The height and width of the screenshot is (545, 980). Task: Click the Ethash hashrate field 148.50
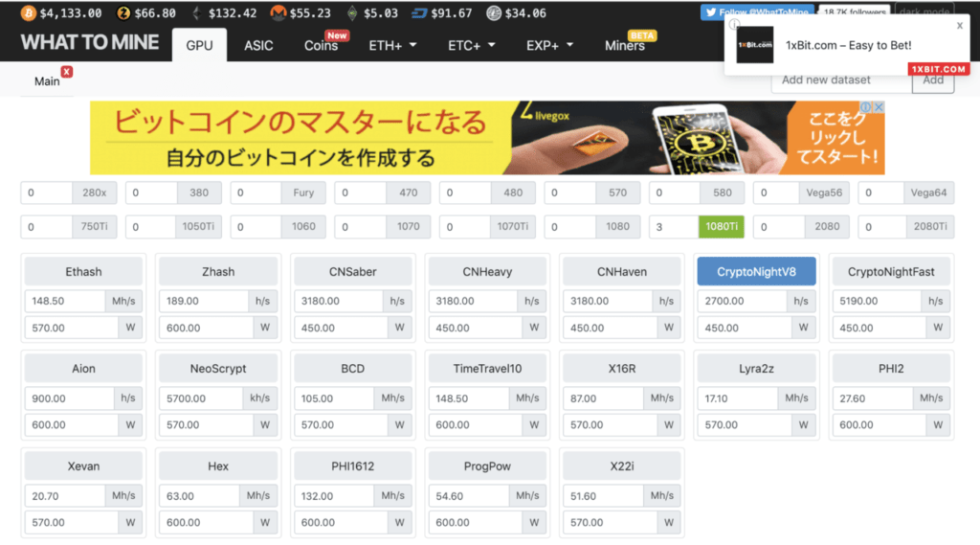coord(65,301)
